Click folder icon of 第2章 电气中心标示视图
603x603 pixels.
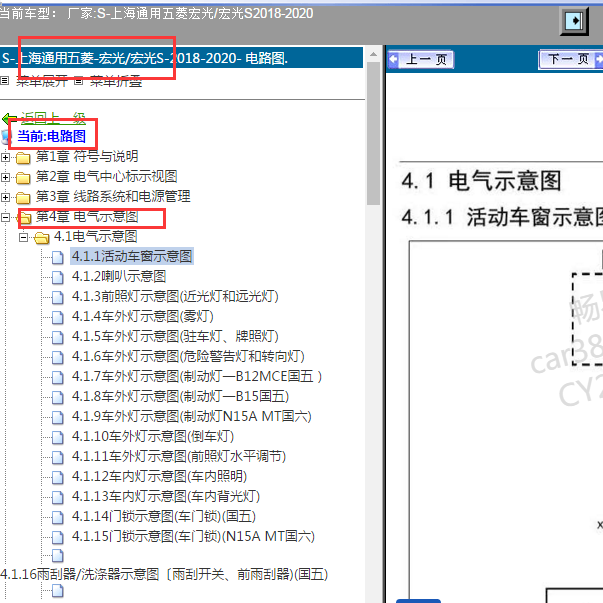pyautogui.click(x=23, y=177)
